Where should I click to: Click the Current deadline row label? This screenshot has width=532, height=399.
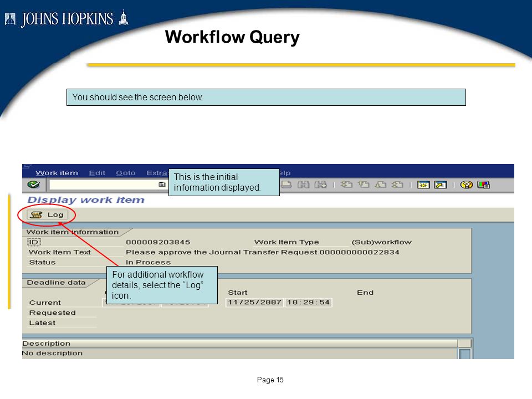point(45,303)
